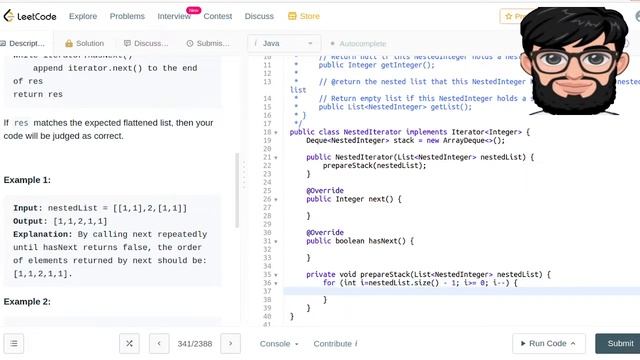
Task: Submit the solution with Submit button
Action: coord(618,344)
